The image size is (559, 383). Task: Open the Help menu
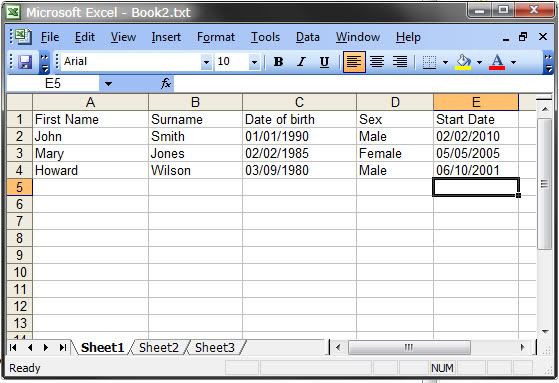tap(408, 37)
